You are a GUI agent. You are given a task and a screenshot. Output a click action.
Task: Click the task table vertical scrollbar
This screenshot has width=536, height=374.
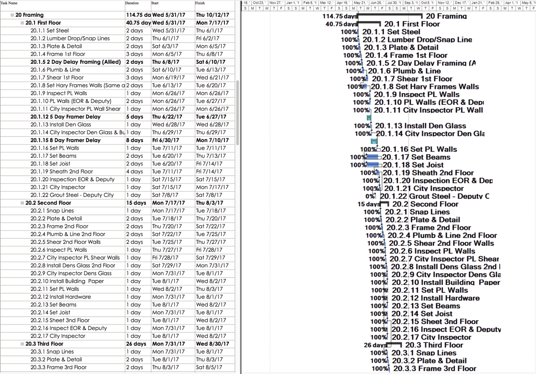click(237, 113)
